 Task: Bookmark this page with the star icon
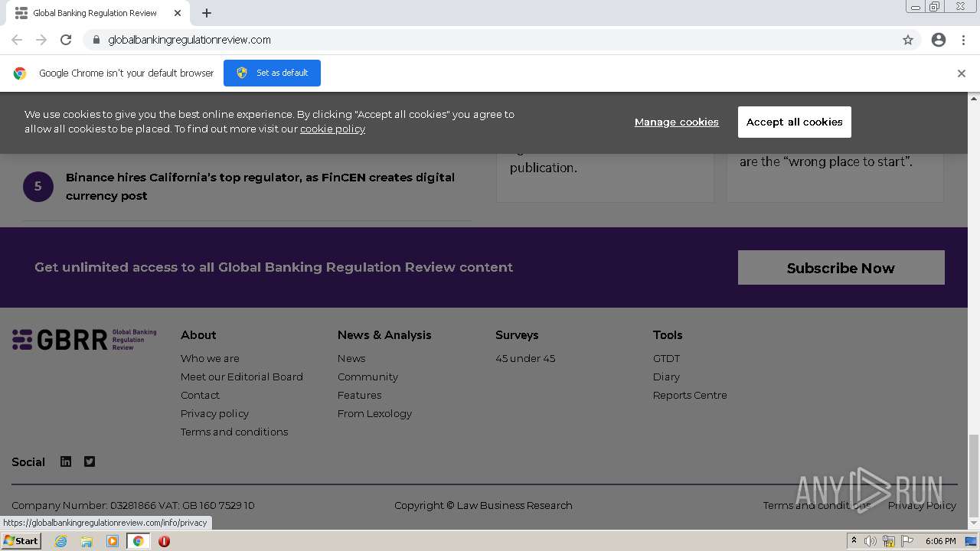pos(908,40)
